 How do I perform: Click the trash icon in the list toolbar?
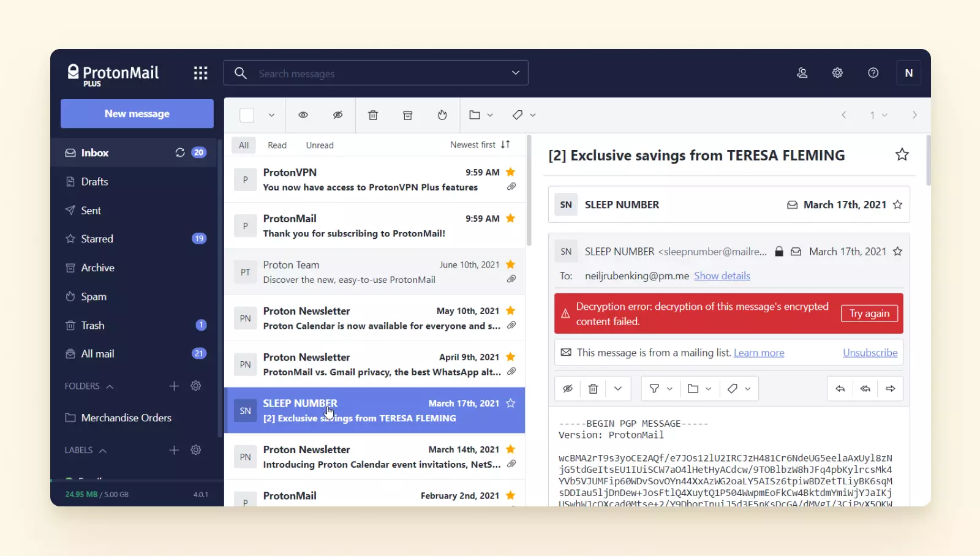(373, 115)
